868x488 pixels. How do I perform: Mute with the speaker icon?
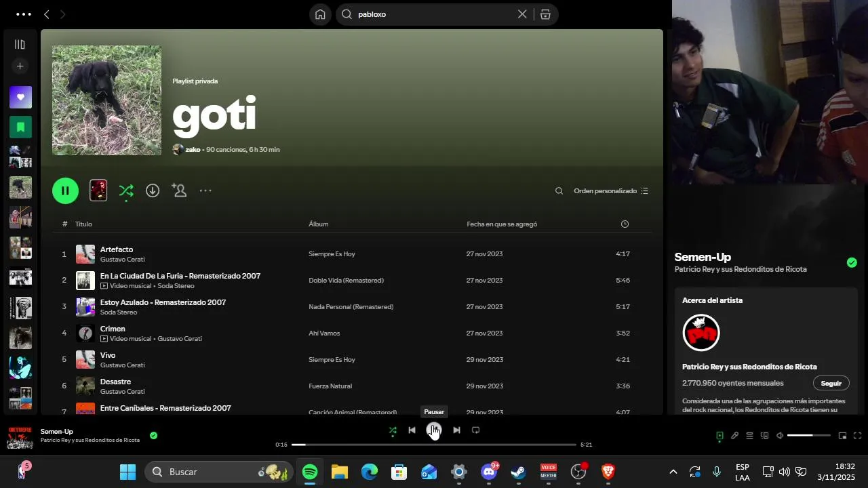(x=780, y=436)
